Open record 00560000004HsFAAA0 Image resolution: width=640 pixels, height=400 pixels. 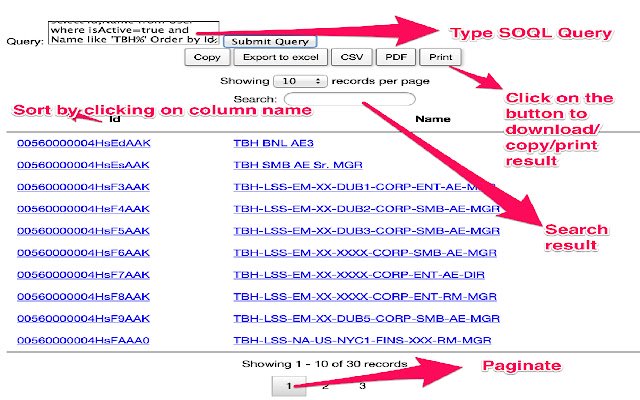click(83, 340)
